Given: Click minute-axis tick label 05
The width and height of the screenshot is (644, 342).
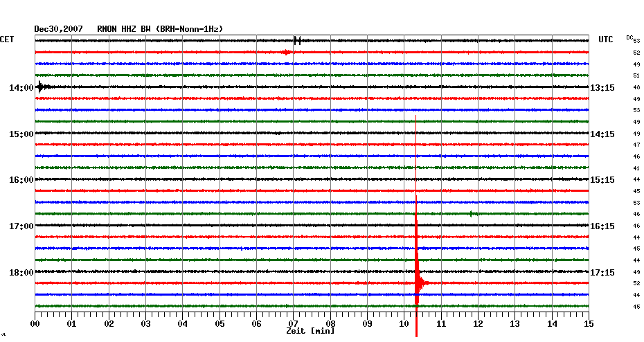Looking at the screenshot, I should coord(220,324).
